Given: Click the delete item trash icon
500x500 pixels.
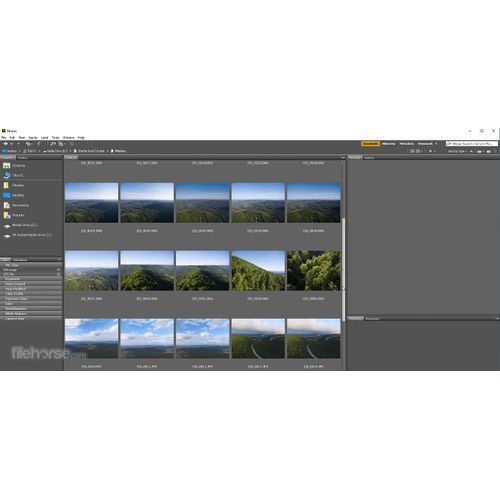Looking at the screenshot, I should pos(495,151).
